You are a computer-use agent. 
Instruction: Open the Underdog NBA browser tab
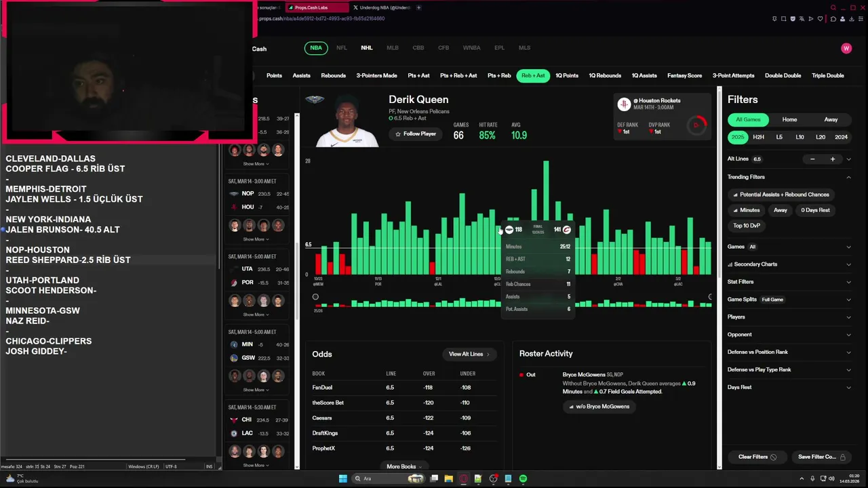coord(381,7)
